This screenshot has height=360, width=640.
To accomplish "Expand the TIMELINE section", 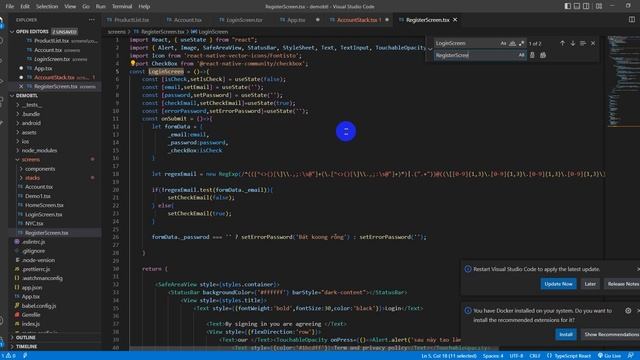I will pos(27,347).
